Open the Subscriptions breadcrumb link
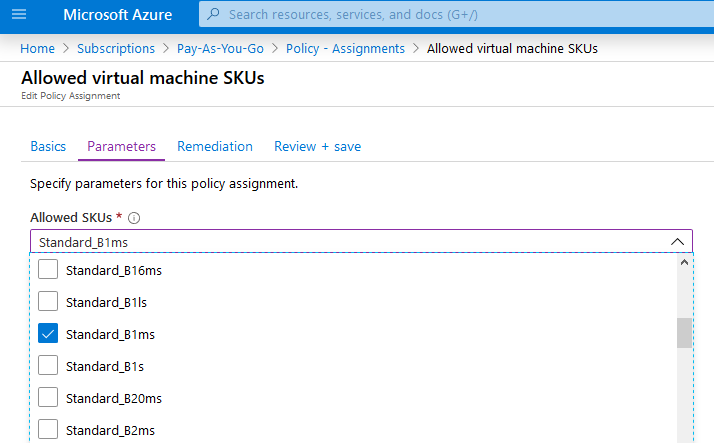This screenshot has height=443, width=714. click(x=116, y=48)
